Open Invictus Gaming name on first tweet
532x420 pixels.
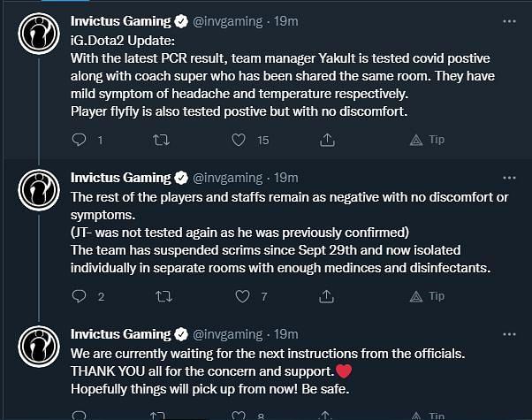119,19
